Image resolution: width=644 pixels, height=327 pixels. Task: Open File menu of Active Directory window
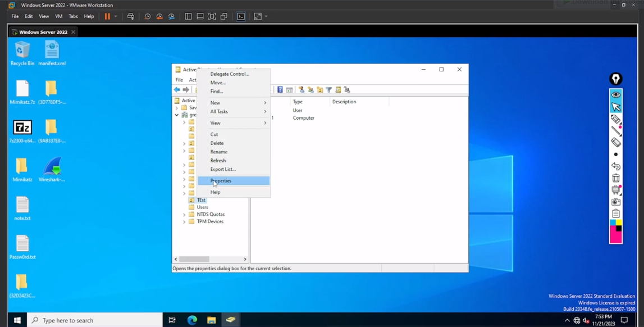(x=179, y=80)
